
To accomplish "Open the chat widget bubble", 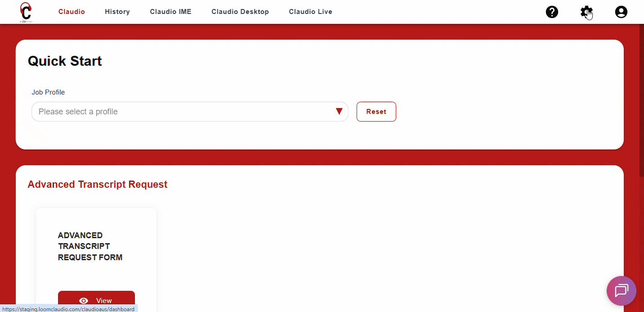I will click(x=621, y=291).
